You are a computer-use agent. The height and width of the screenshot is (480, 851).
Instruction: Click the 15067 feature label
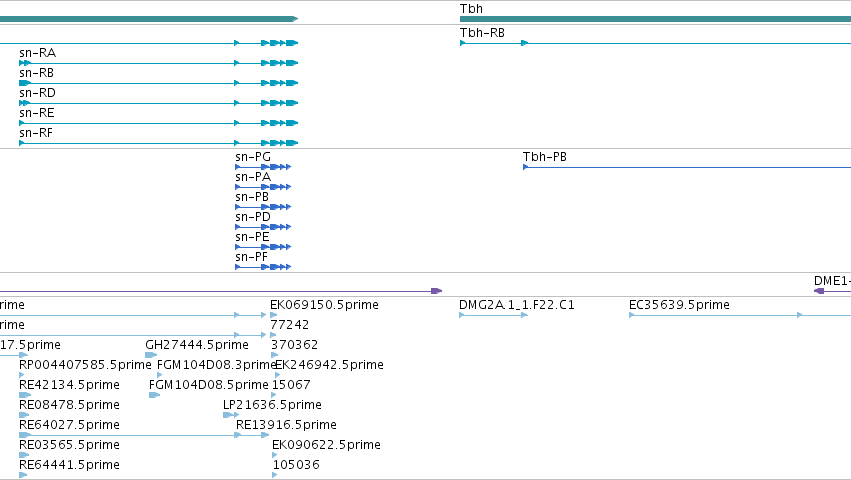[291, 385]
